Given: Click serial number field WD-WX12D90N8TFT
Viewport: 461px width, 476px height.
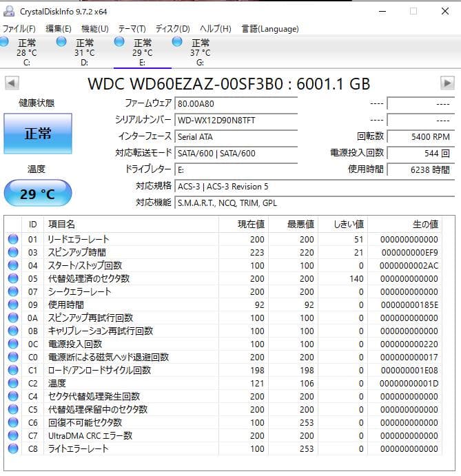Looking at the screenshot, I should tap(236, 121).
